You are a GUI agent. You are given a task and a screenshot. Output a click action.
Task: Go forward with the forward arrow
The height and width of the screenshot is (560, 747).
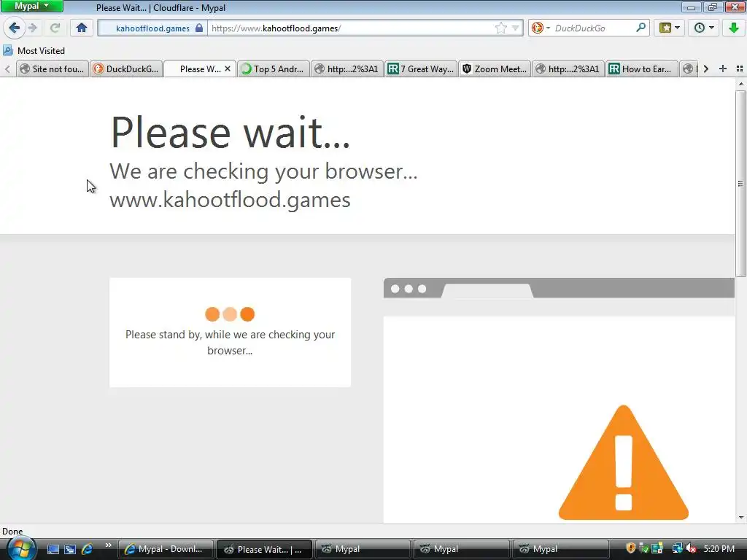tap(33, 28)
